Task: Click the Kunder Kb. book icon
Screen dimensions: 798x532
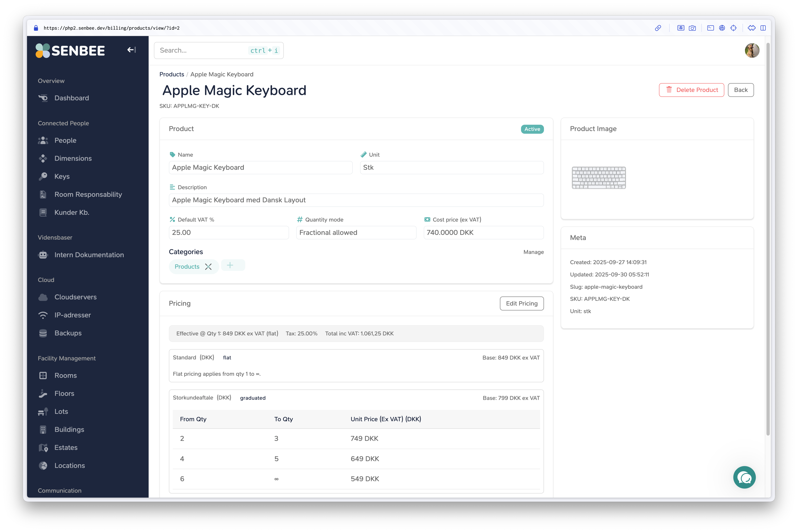Action: coord(43,212)
